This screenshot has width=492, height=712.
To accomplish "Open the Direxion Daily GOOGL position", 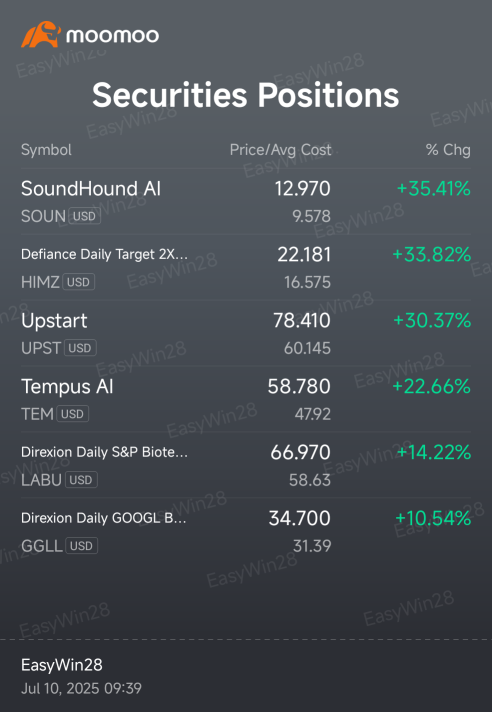I will 246,531.
